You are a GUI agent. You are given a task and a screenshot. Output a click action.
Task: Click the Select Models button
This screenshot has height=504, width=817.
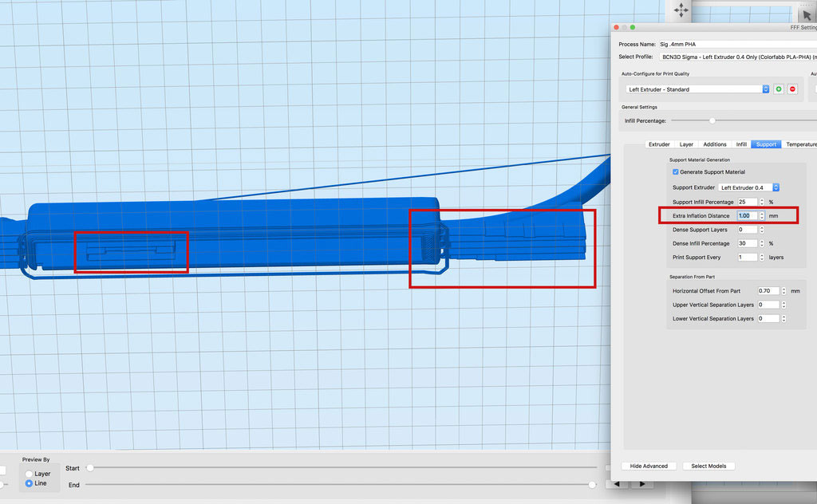[x=708, y=466]
